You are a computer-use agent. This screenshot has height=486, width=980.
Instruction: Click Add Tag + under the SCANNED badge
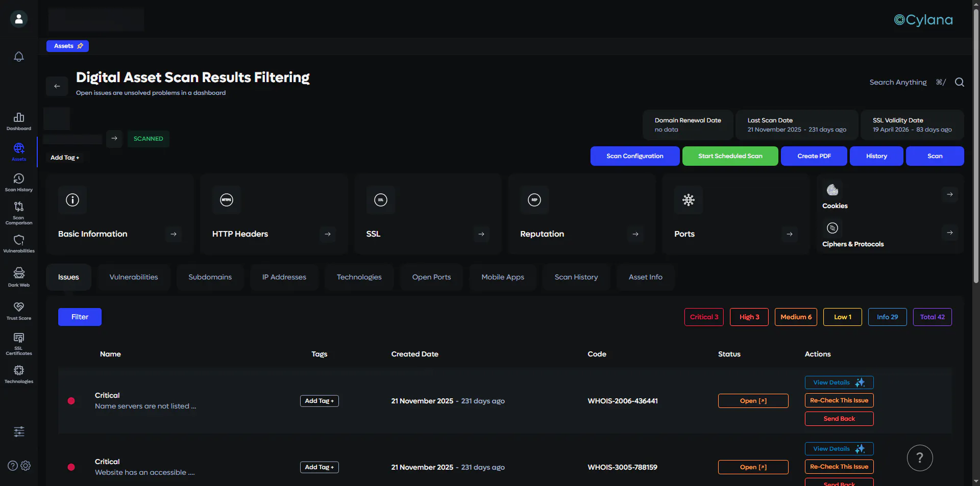[x=65, y=158]
